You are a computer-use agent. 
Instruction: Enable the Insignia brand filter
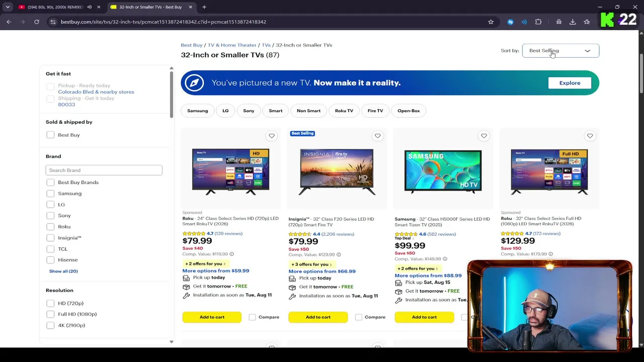click(50, 238)
